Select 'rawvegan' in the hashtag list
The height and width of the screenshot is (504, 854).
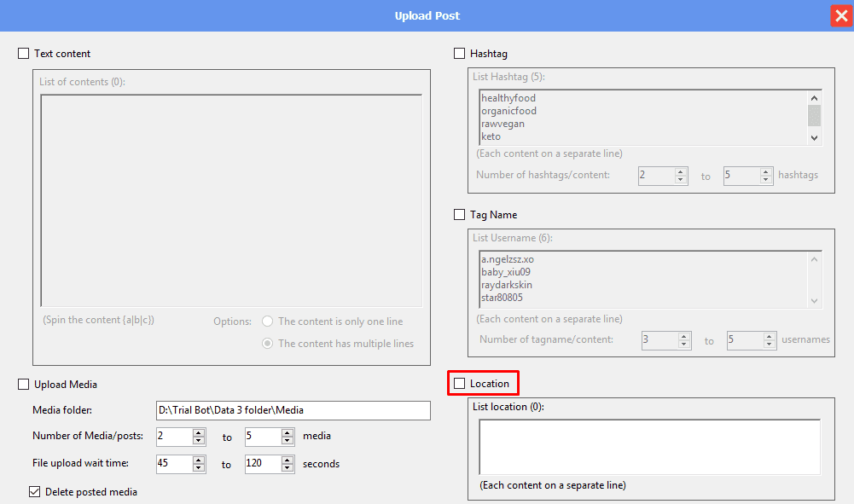[x=503, y=124]
